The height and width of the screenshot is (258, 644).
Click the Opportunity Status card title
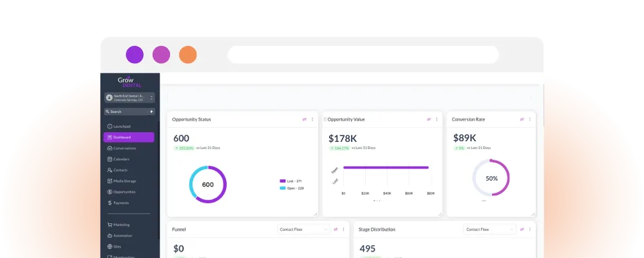click(x=191, y=119)
